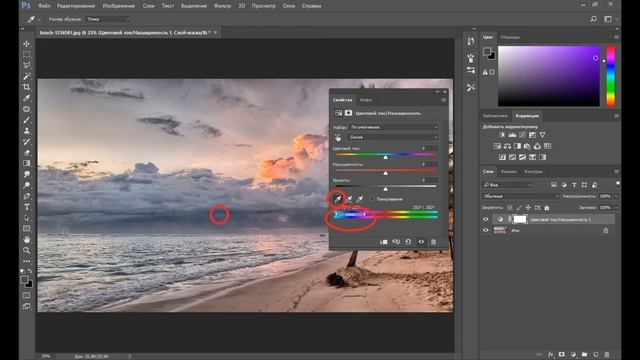Select the Hand tool
This screenshot has width=640, height=360.
[27, 240]
